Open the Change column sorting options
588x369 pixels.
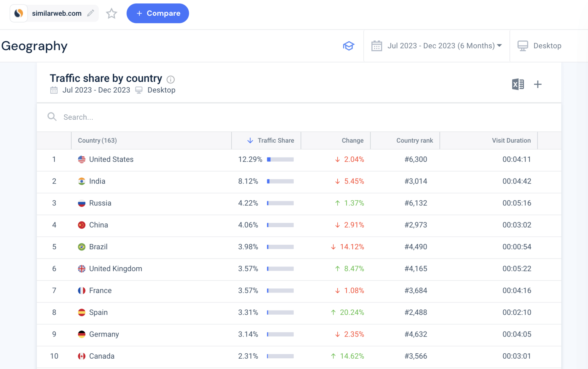[x=352, y=140]
